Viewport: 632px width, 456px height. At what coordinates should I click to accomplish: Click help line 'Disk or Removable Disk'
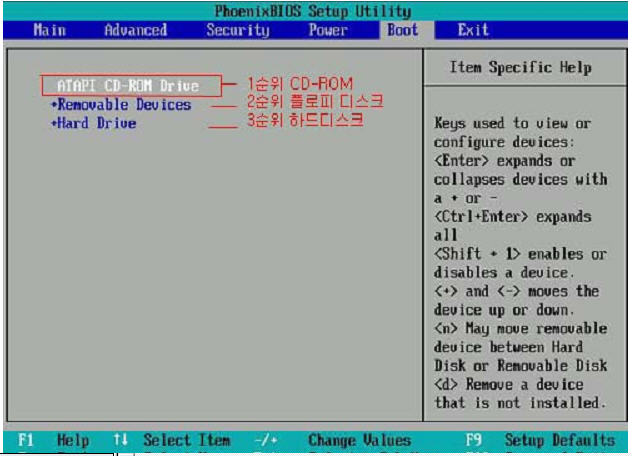click(521, 366)
